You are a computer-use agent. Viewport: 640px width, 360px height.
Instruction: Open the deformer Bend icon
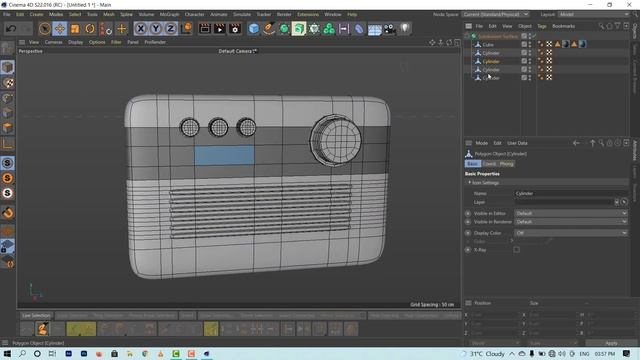coord(359,29)
